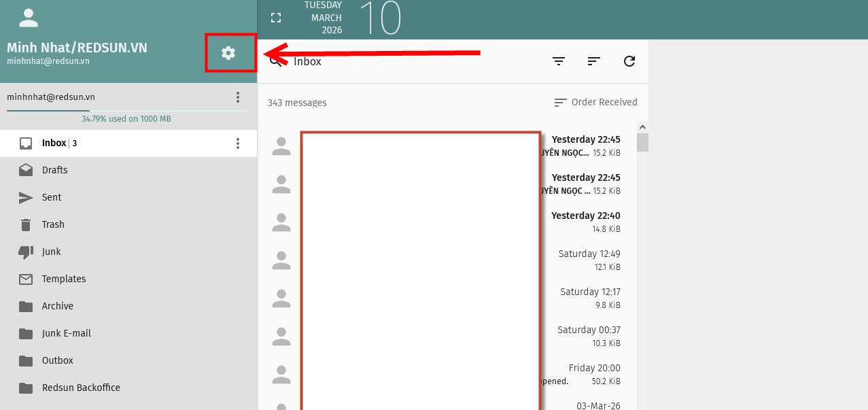
Task: Open the settings gear icon
Action: pyautogui.click(x=228, y=53)
